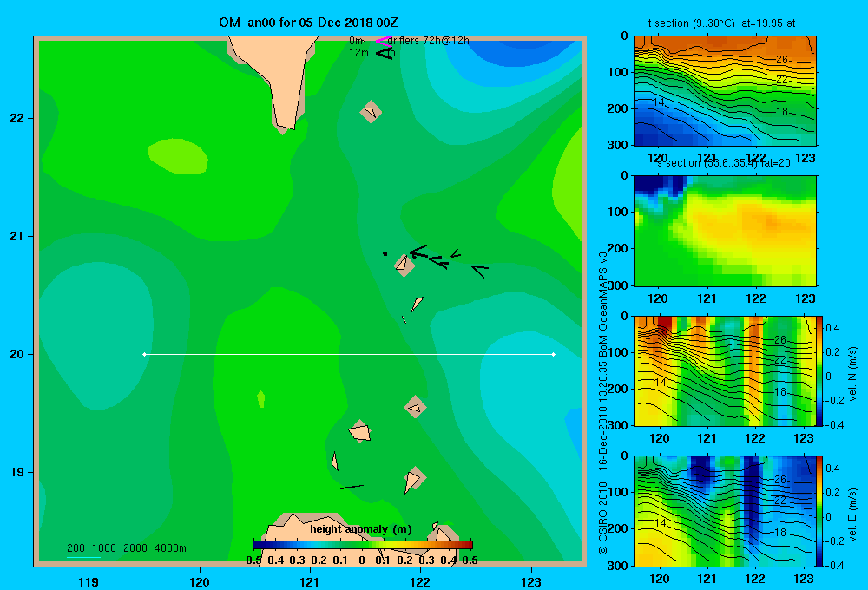Click the vel. N vertical color bar
Image resolution: width=868 pixels, height=590 pixels.
[819, 370]
